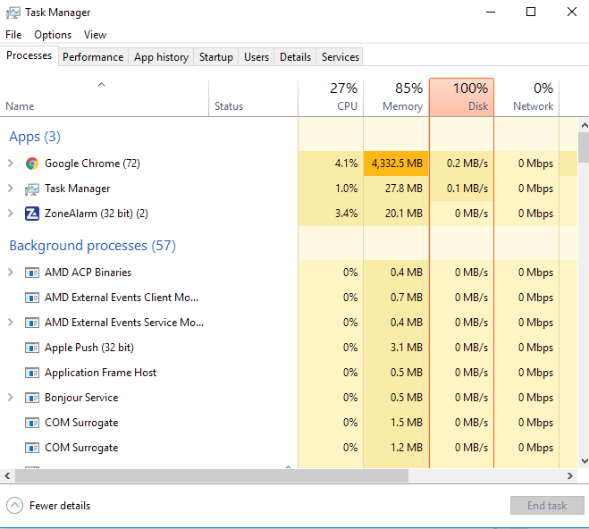This screenshot has width=589, height=529.
Task: Open the Options menu
Action: (53, 35)
